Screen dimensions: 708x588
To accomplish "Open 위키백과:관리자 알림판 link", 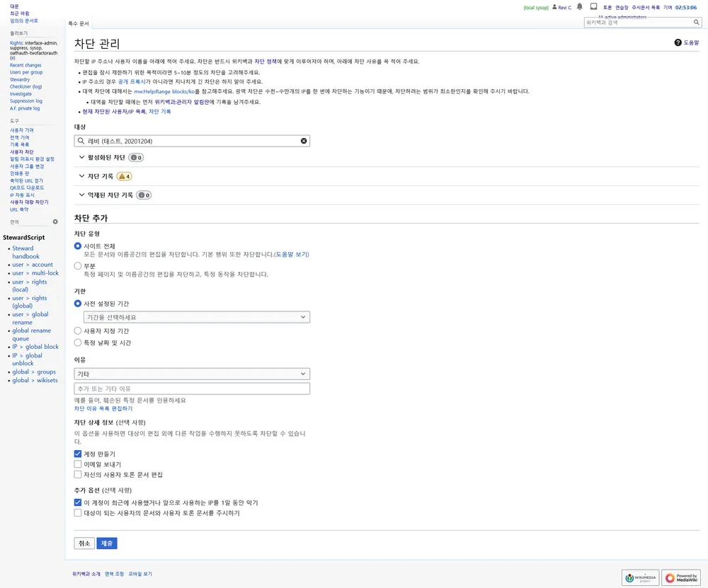I will pos(182,102).
